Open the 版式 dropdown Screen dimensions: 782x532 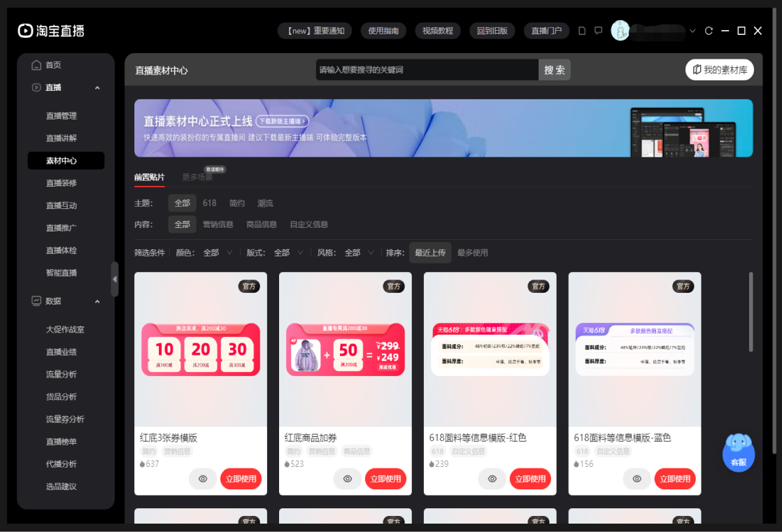288,253
